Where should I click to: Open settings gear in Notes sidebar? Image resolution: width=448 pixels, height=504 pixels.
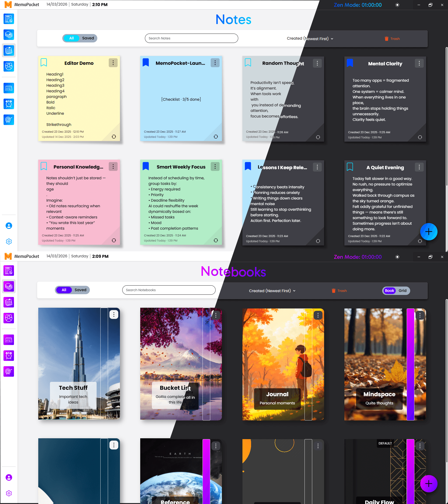pos(9,241)
